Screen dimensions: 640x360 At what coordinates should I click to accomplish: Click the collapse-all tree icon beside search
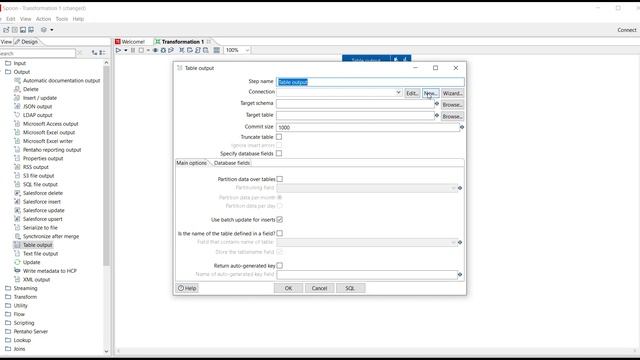[102, 53]
